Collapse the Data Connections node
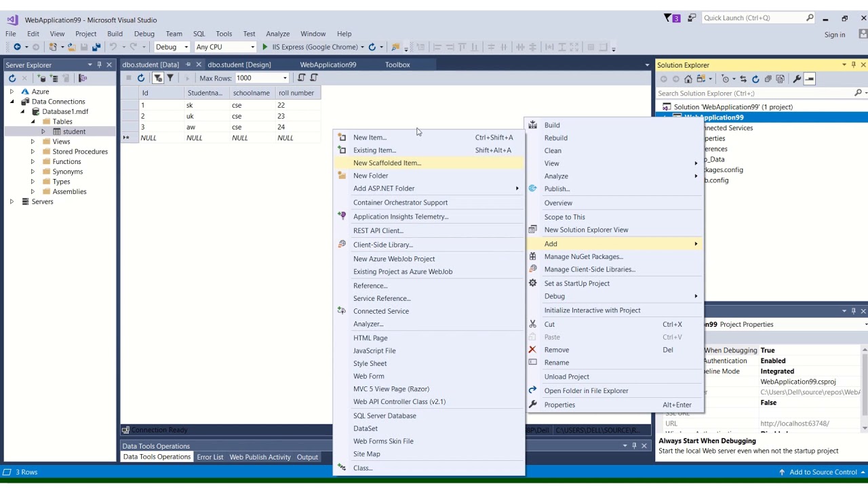Screen dimensions: 868x488 [12, 102]
